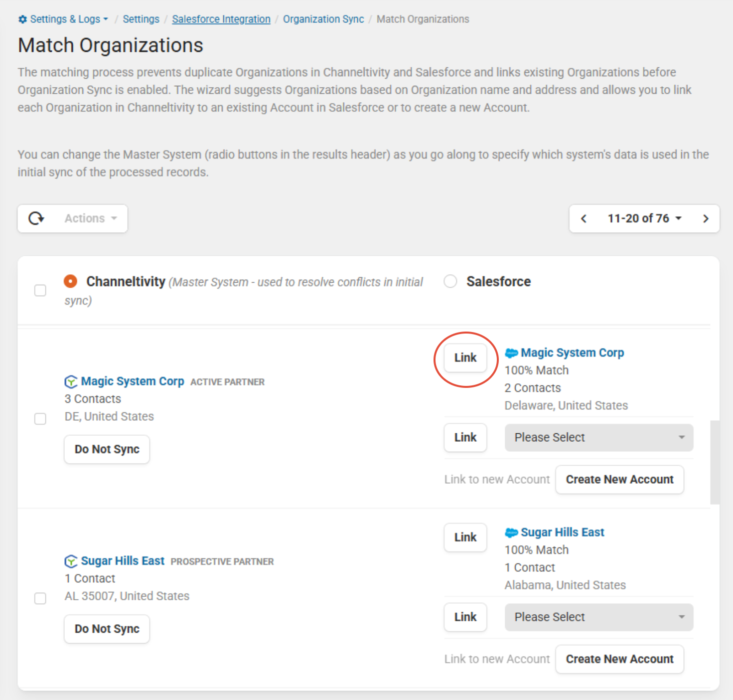Open Salesforce Sugar Hills East account link
The image size is (733, 700).
pyautogui.click(x=563, y=532)
